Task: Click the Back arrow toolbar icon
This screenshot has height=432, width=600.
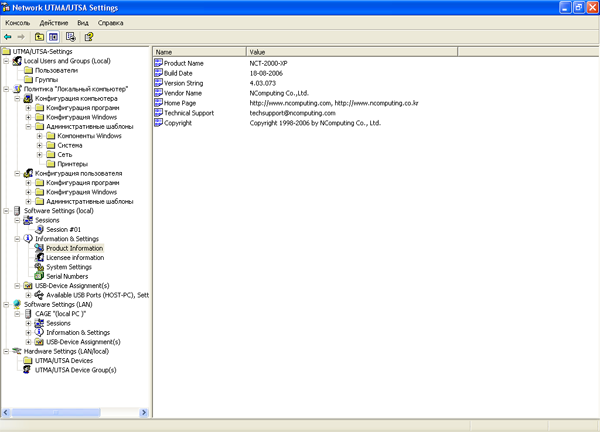Action: click(x=8, y=37)
